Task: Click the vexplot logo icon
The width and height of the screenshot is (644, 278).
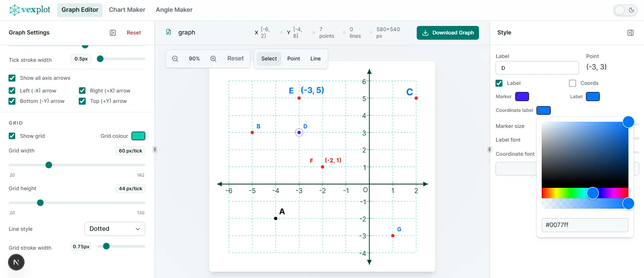Action: (15, 10)
